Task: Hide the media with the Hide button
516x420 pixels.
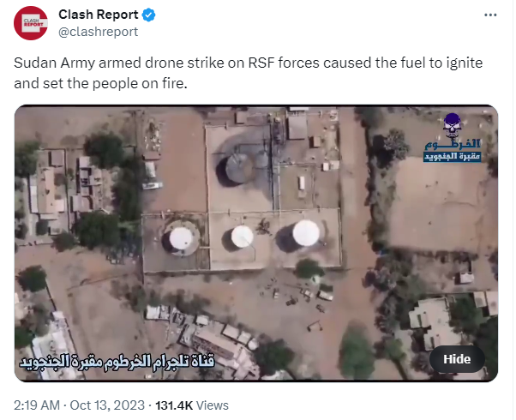Action: [457, 359]
